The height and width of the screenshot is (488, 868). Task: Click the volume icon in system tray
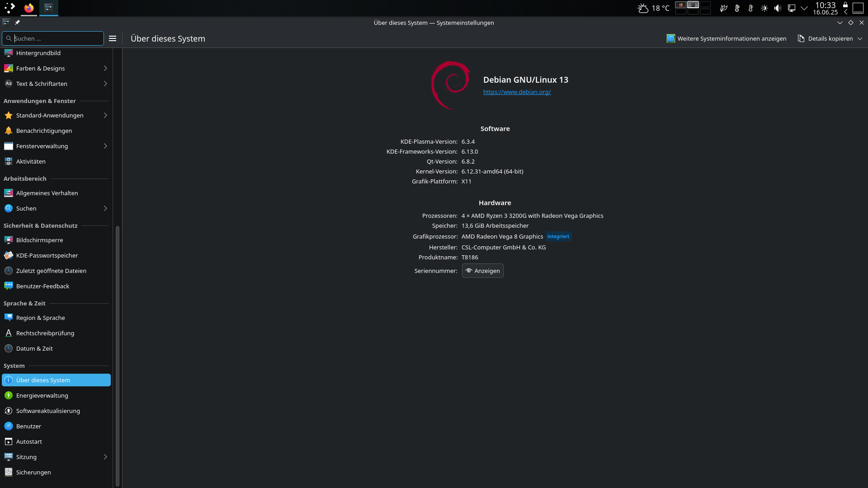click(x=778, y=8)
